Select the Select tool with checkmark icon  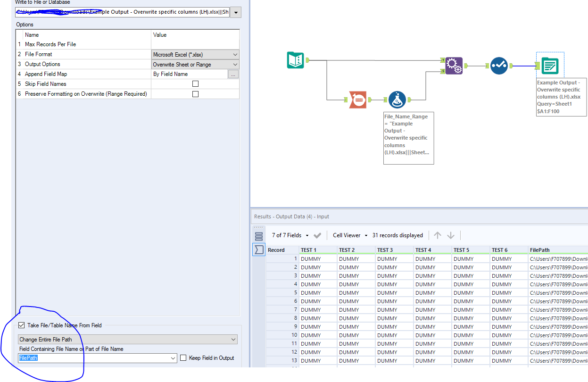(x=499, y=66)
